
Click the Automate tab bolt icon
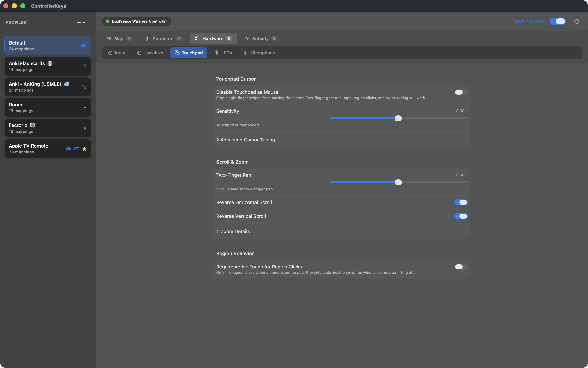[x=147, y=38]
